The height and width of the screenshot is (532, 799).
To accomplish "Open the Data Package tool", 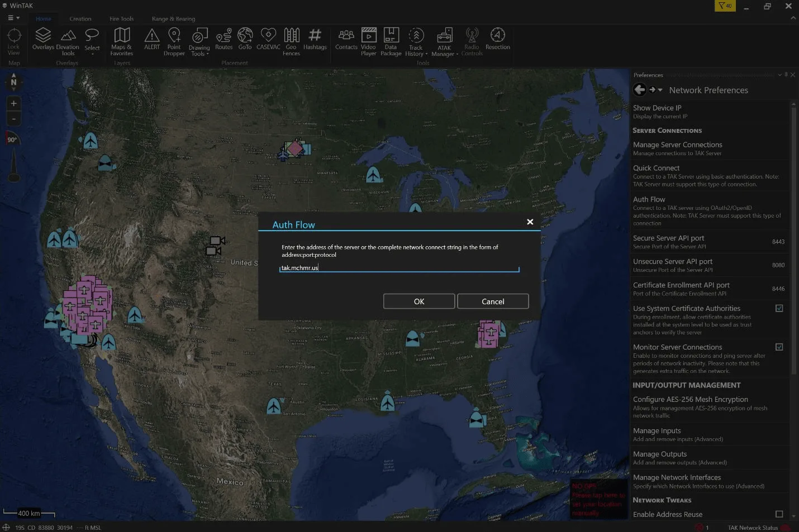I will click(x=391, y=42).
